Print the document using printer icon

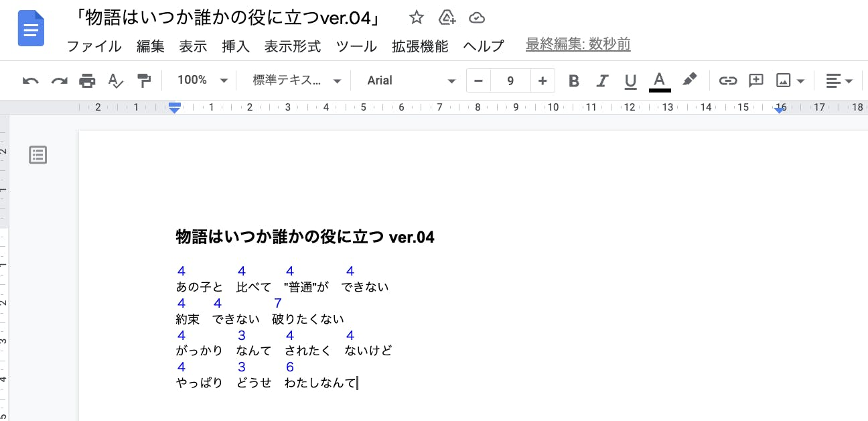[x=87, y=81]
